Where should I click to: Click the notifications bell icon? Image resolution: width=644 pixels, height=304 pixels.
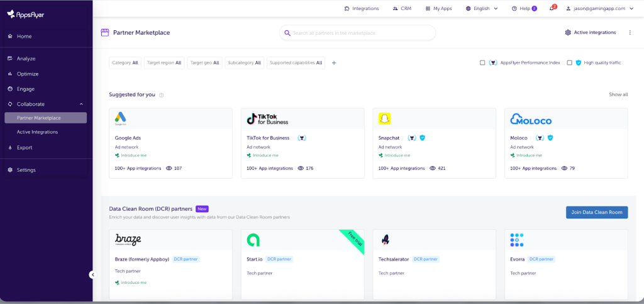(552, 9)
